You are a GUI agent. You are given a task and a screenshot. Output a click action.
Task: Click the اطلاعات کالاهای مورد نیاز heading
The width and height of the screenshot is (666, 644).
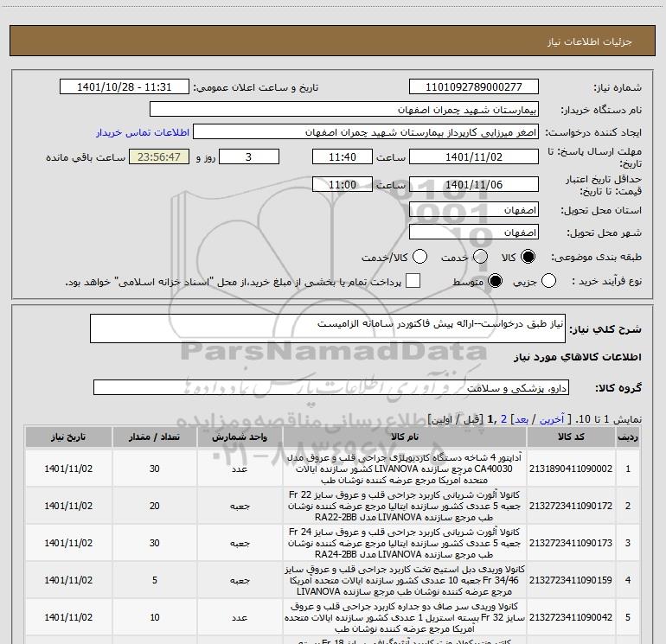coord(578,357)
